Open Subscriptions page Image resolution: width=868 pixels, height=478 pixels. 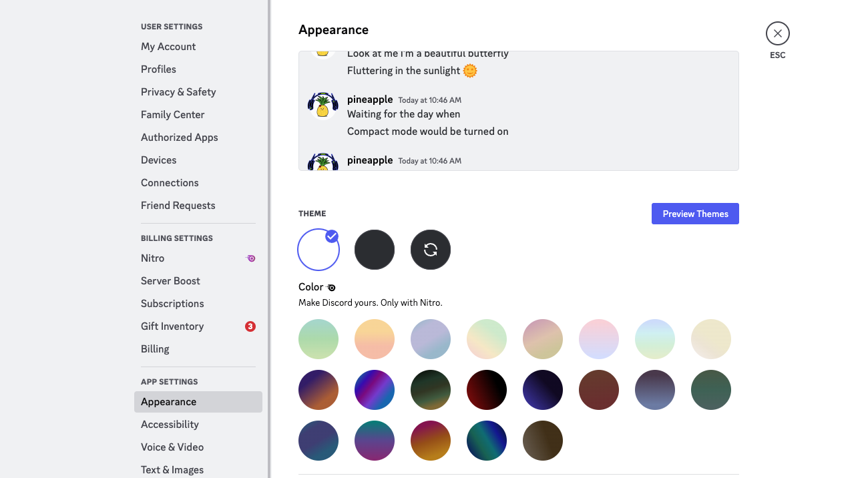click(x=198, y=304)
